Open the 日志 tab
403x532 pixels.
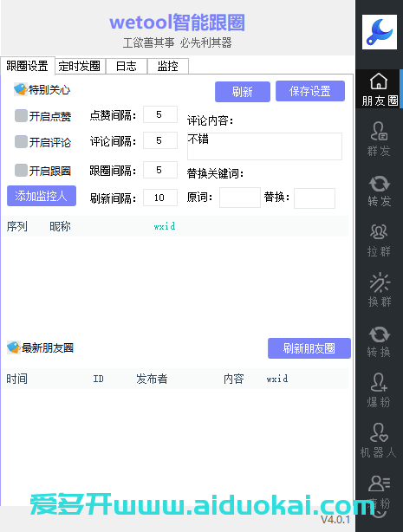pyautogui.click(x=127, y=66)
